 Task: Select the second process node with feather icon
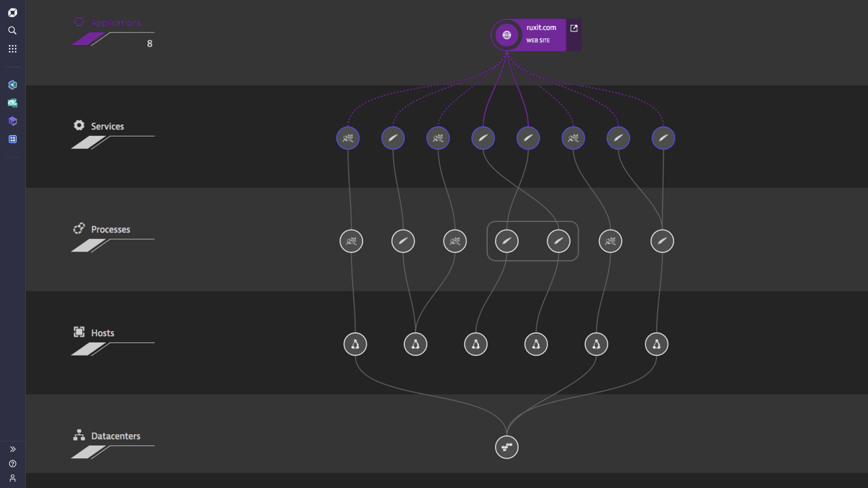point(403,241)
